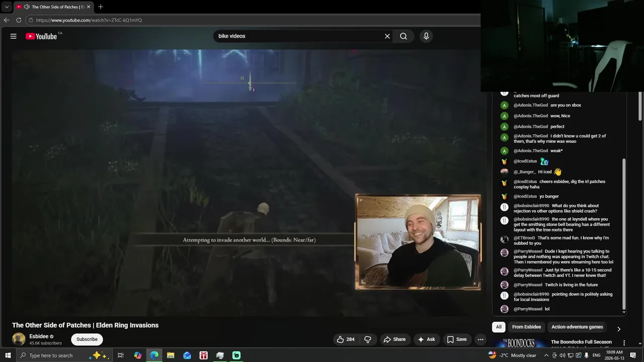Open the red gift app in taskbar
644x362 pixels.
[x=203, y=355]
